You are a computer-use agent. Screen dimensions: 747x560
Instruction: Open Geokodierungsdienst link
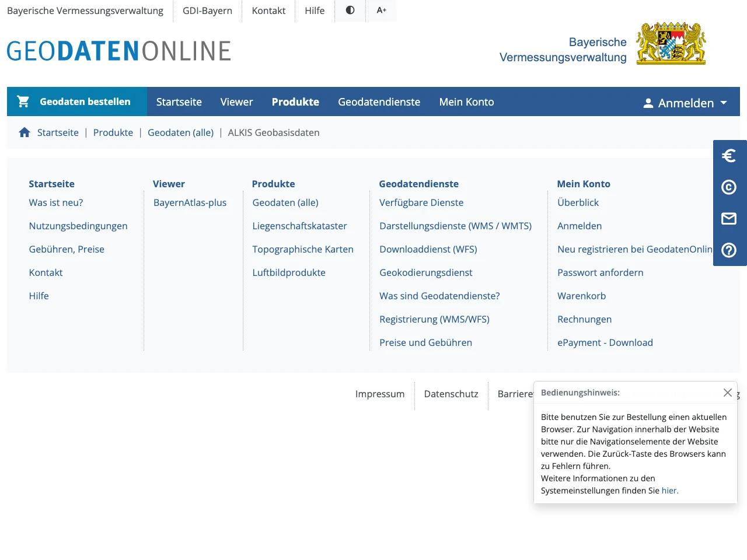426,272
